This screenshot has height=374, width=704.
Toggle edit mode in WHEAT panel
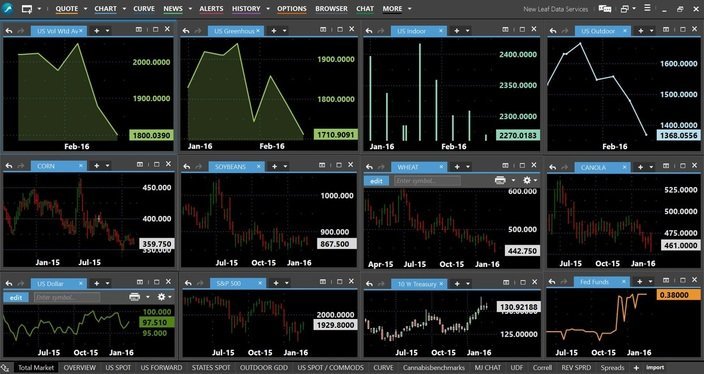(376, 180)
